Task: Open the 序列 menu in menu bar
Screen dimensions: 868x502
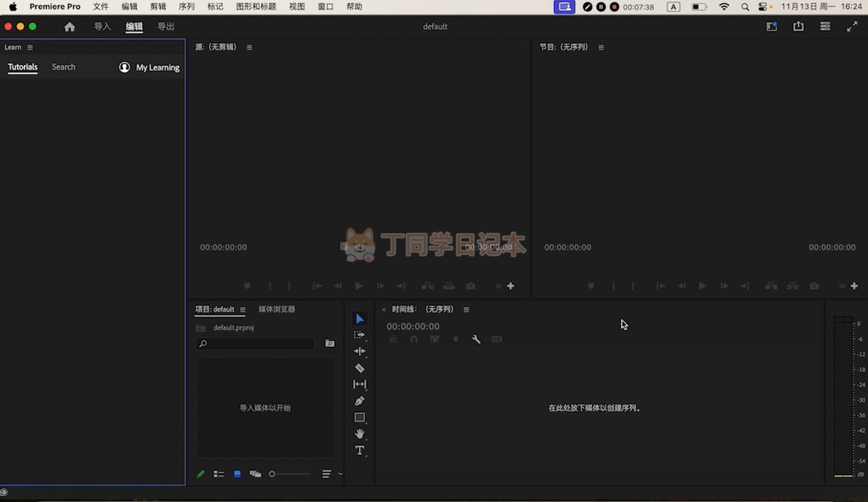Action: pos(186,7)
